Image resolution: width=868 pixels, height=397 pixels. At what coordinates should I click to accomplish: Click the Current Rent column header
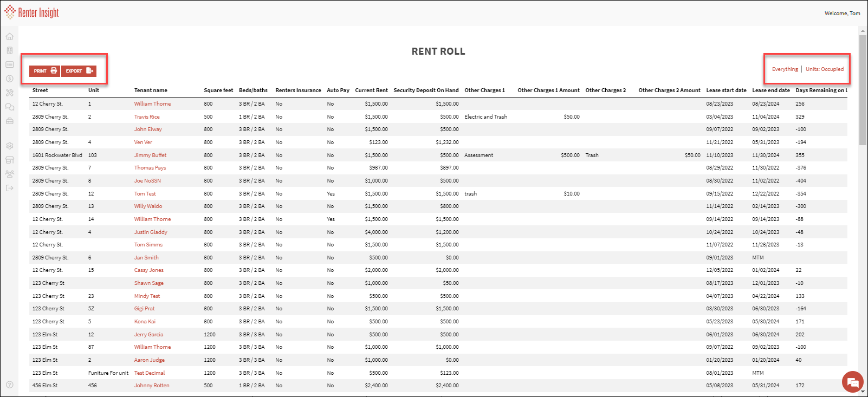pos(371,90)
